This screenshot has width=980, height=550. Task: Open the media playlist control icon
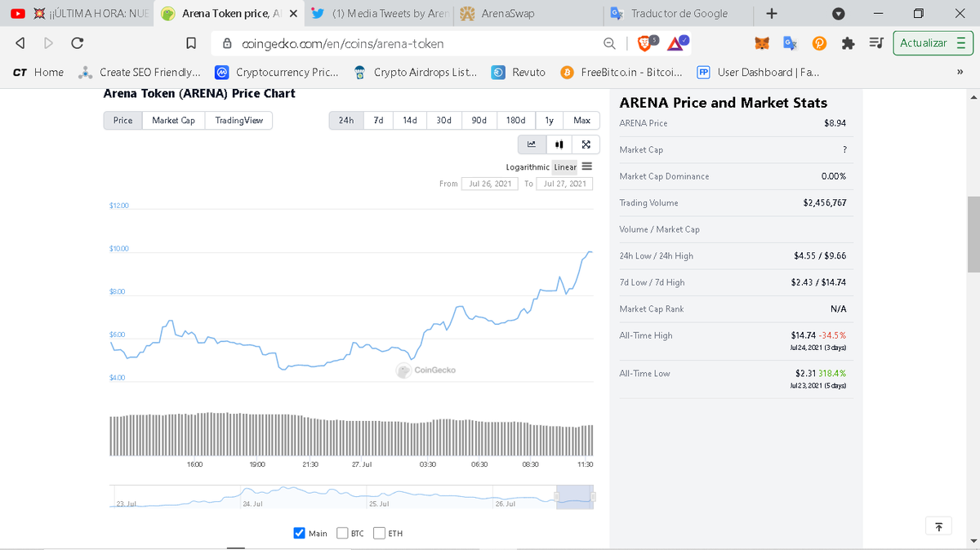coord(875,43)
